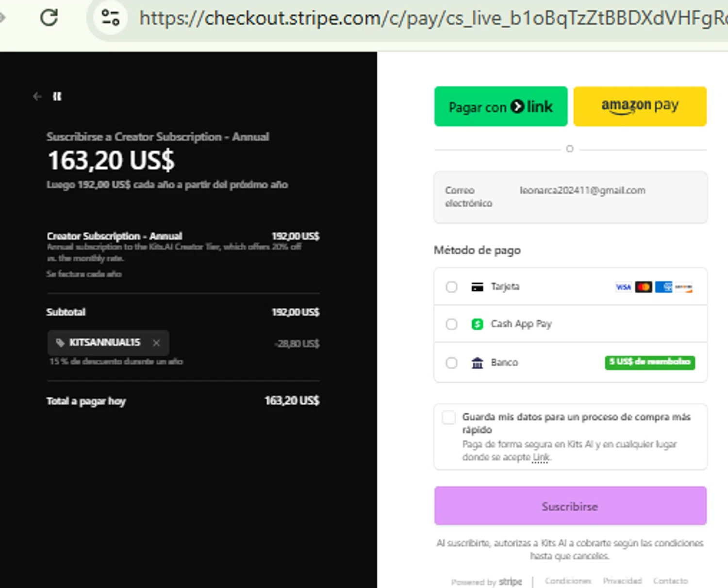Click the Visa card logo
The height and width of the screenshot is (588, 728).
[624, 287]
